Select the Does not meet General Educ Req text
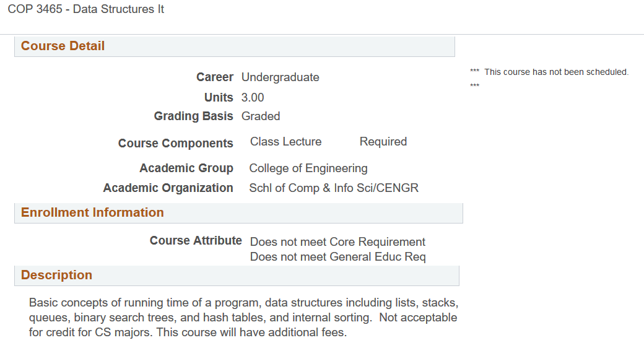Screen dimensions: 644x348 [337, 257]
